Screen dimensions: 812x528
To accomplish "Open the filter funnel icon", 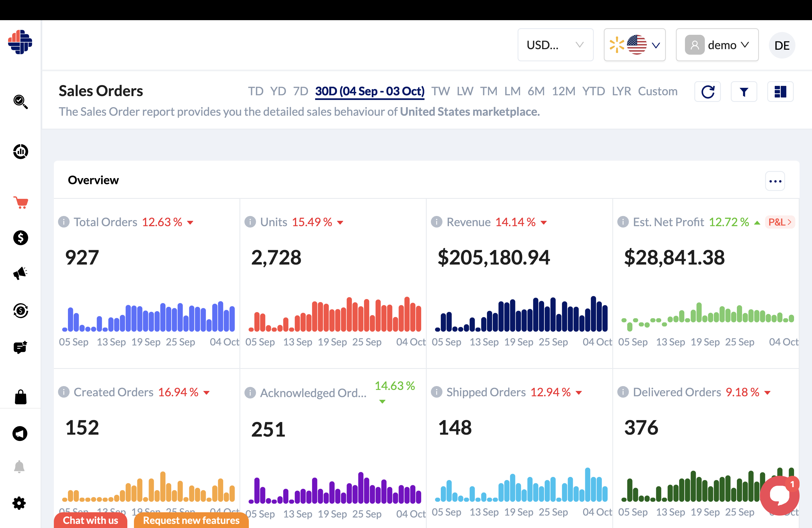I will click(x=744, y=92).
